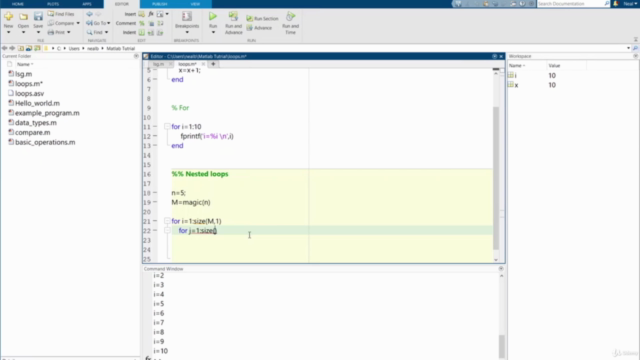The height and width of the screenshot is (360, 640).
Task: Add a new editor tab with the plus button
Action: click(x=213, y=64)
